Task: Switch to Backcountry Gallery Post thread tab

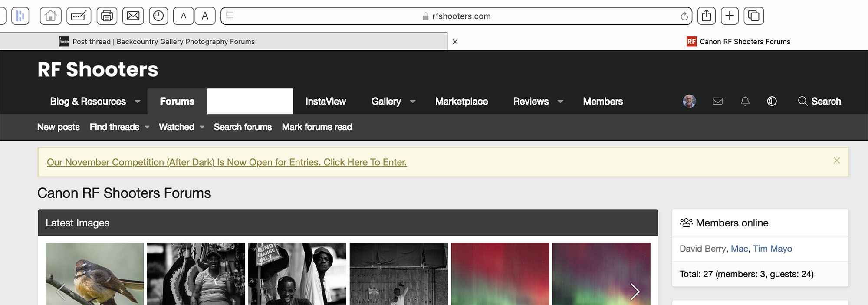Action: [x=163, y=42]
